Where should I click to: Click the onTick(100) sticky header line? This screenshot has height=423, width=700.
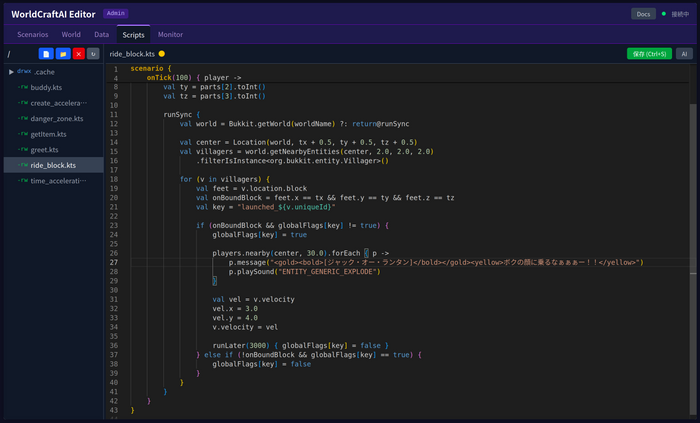pyautogui.click(x=194, y=78)
